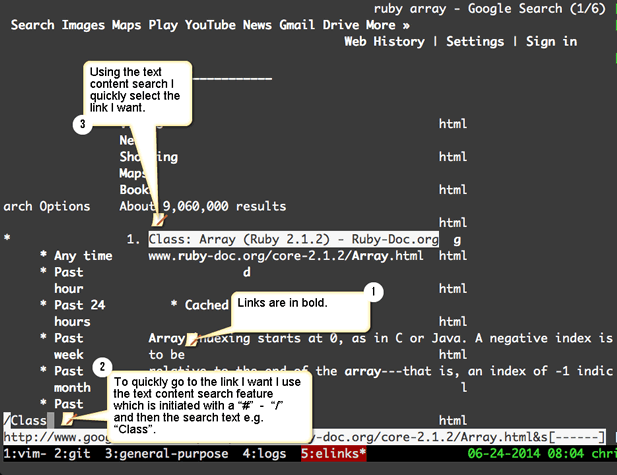
Task: Open the Gmail link
Action: (x=297, y=25)
